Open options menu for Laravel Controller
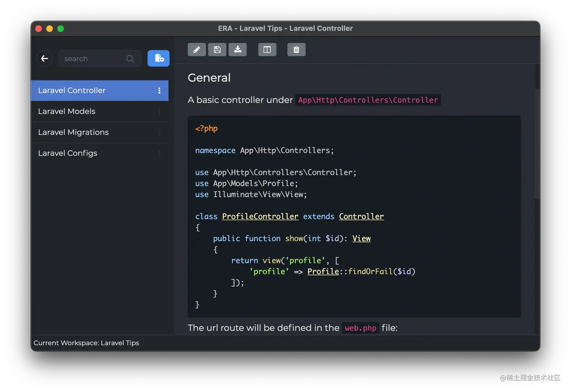Screen dimensions: 571x392 (x=159, y=91)
